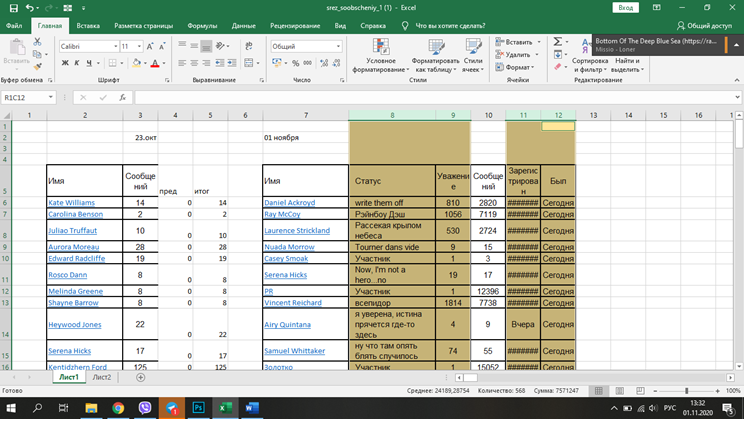The height and width of the screenshot is (421, 744).
Task: Save the workbook using the floppy disk icon
Action: pos(14,8)
